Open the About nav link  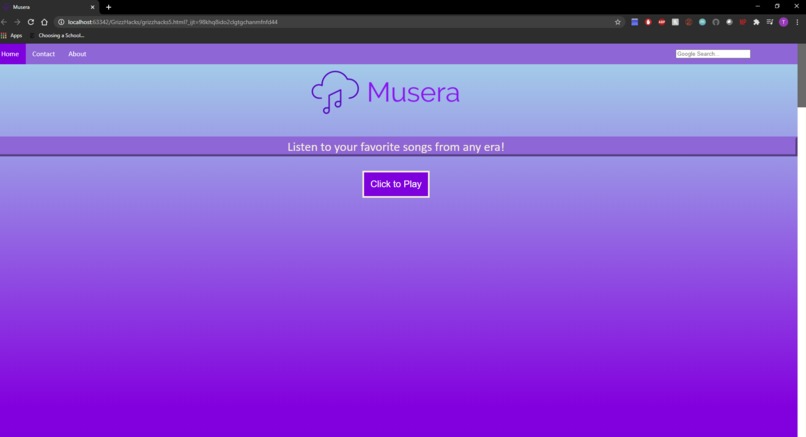click(77, 54)
